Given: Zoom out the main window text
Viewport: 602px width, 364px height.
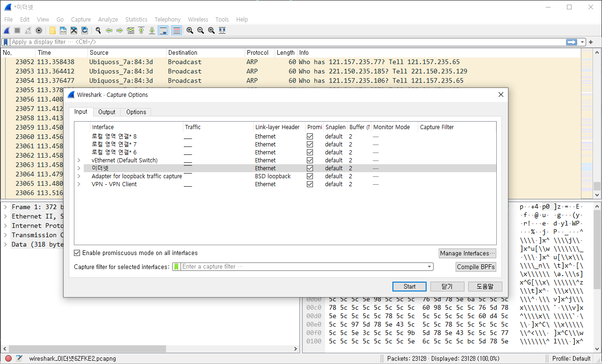Looking at the screenshot, I should (x=201, y=30).
